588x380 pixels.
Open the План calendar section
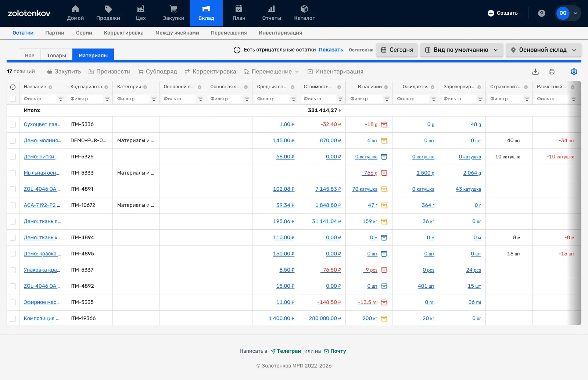tap(239, 13)
